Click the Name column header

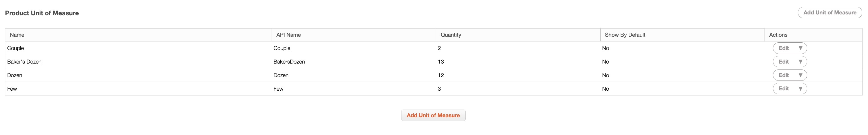click(17, 35)
